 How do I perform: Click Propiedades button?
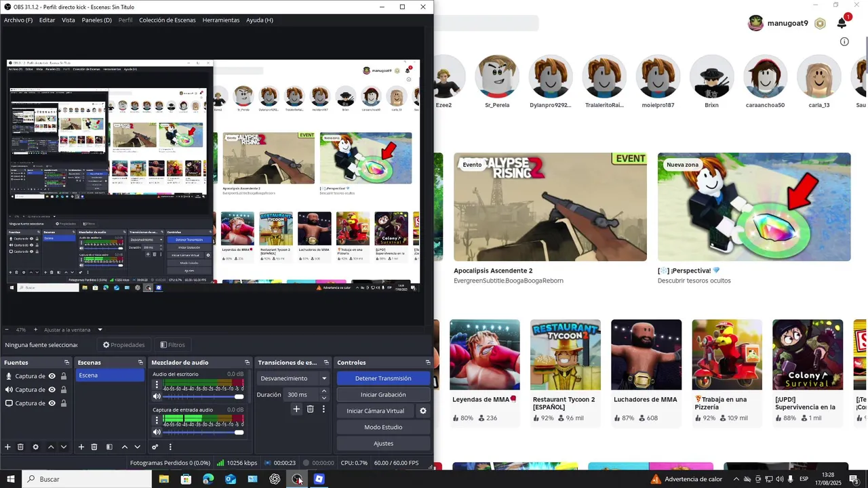click(x=123, y=345)
